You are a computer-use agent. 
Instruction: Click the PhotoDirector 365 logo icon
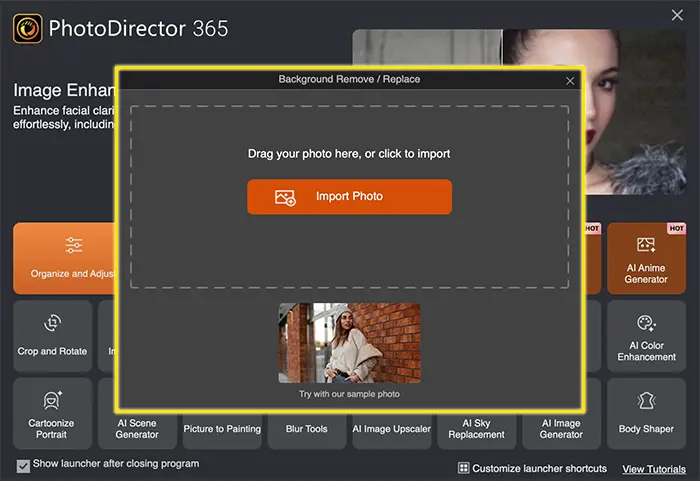(28, 29)
